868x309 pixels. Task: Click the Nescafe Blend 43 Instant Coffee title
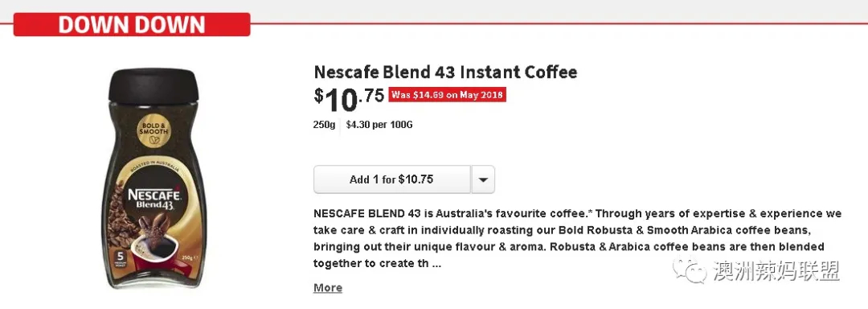pyautogui.click(x=445, y=72)
